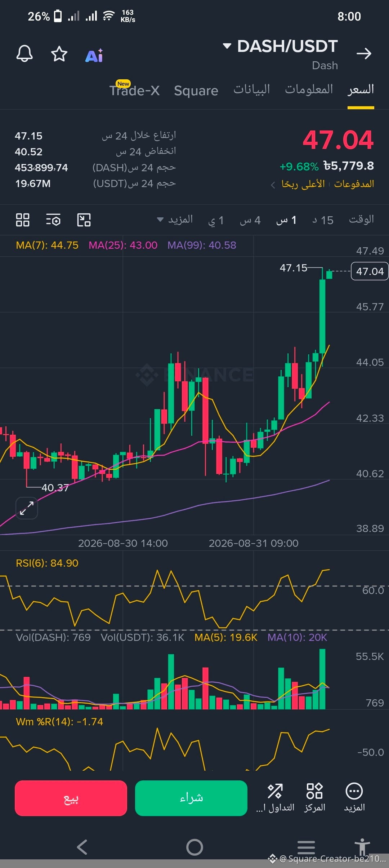Tap the price alert bell icon
Screen dimensions: 389x868
point(24,54)
